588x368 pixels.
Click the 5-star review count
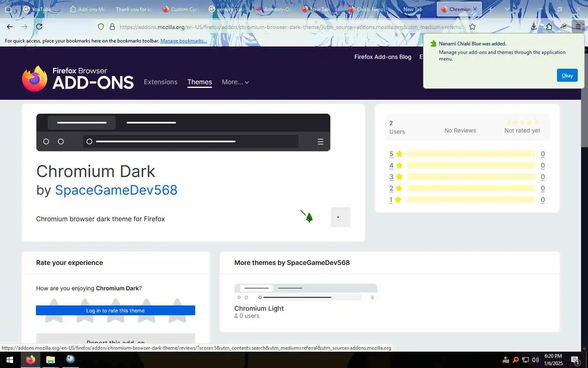[543, 154]
